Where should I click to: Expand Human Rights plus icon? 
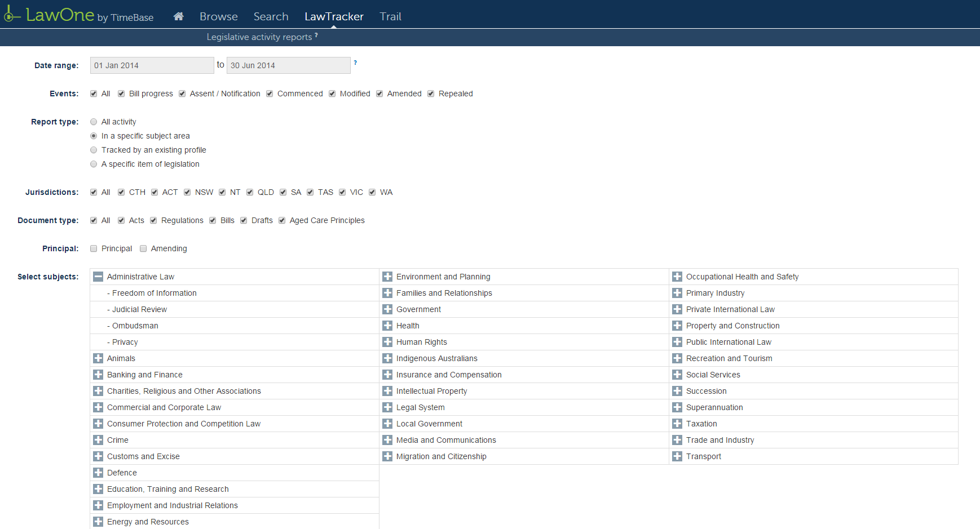(x=387, y=342)
